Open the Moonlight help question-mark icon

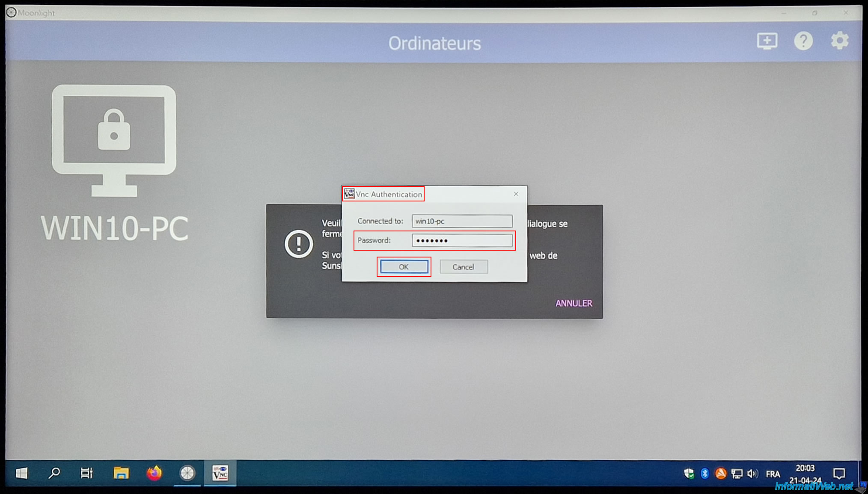pos(803,41)
